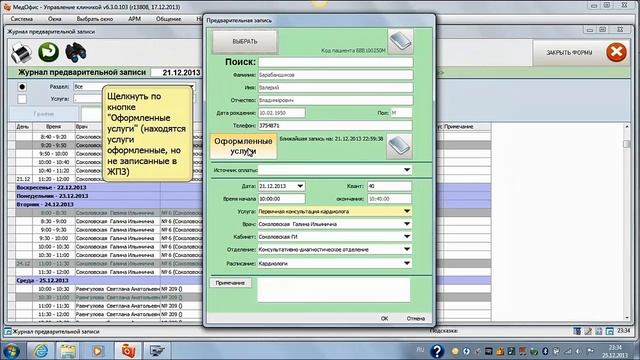This screenshot has height=360, width=640.
Task: Click the note text area beside Примечание
Action: (333, 290)
